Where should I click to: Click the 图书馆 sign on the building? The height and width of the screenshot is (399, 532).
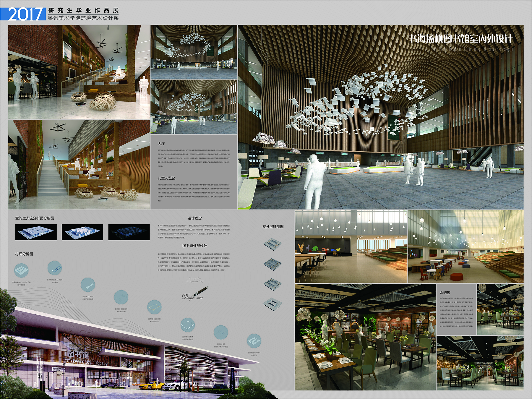point(78,354)
